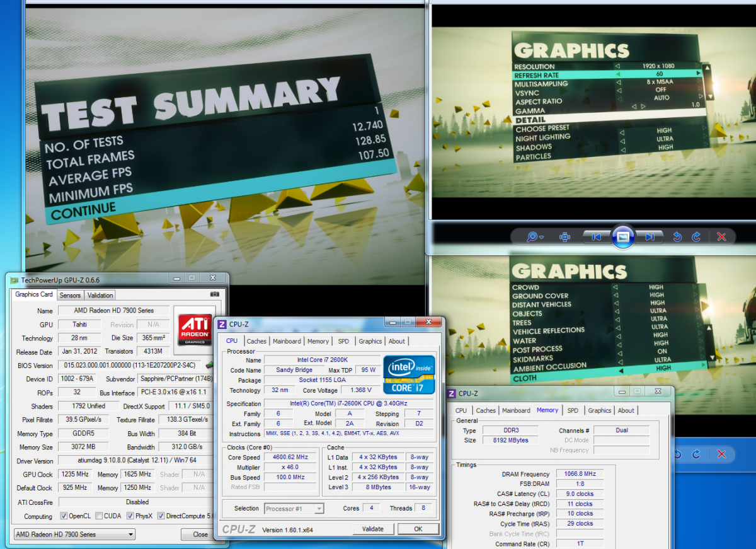This screenshot has height=549, width=756.
Task: Click the highlighted REFRESH RATE row in Graphics image
Action: [609, 74]
